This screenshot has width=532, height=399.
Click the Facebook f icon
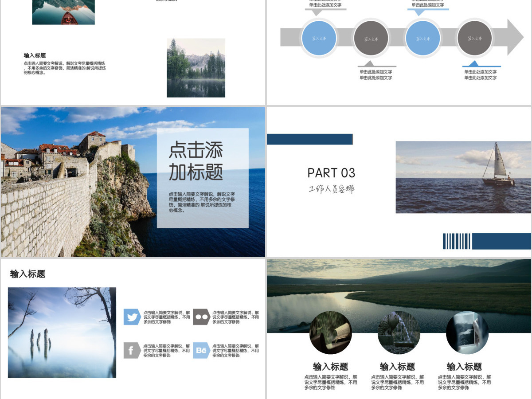tap(132, 351)
